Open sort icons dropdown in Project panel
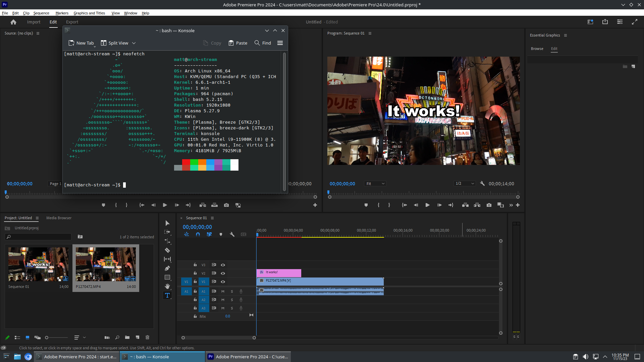 pos(80,338)
